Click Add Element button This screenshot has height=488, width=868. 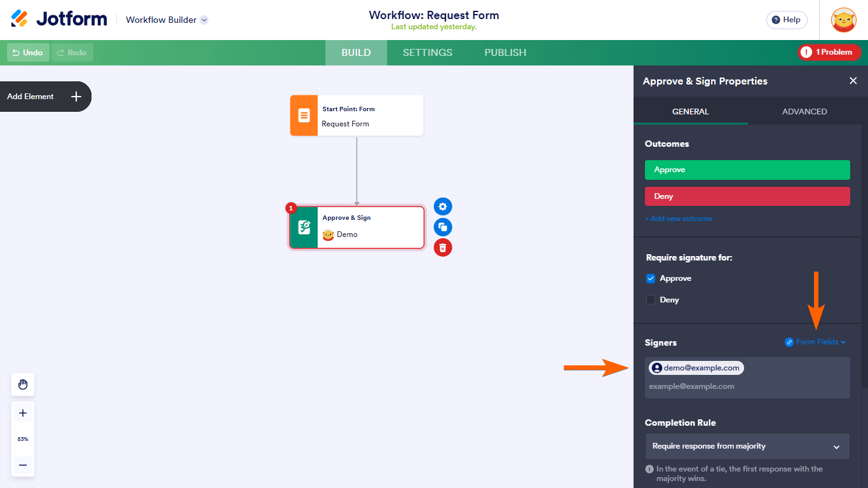point(45,97)
